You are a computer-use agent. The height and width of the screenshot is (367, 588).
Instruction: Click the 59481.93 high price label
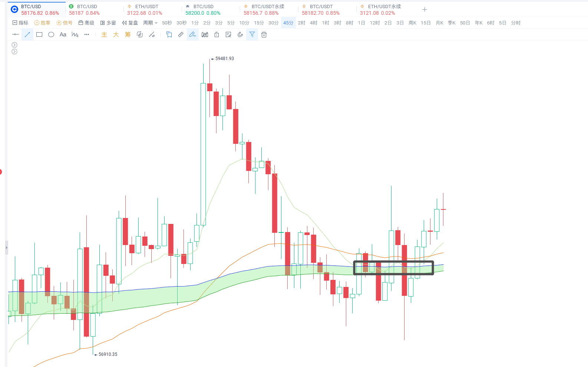click(225, 59)
